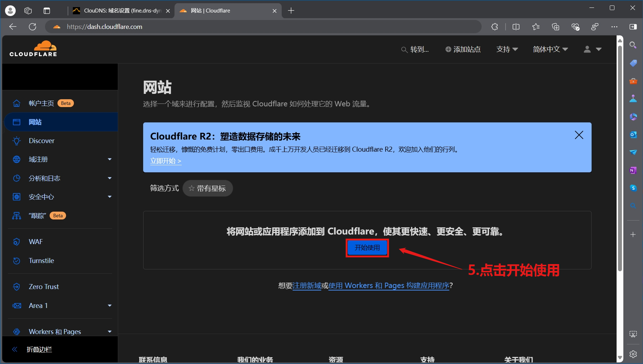Image resolution: width=643 pixels, height=364 pixels.
Task: Open the shopping tag sidebar icon
Action: pyautogui.click(x=633, y=63)
